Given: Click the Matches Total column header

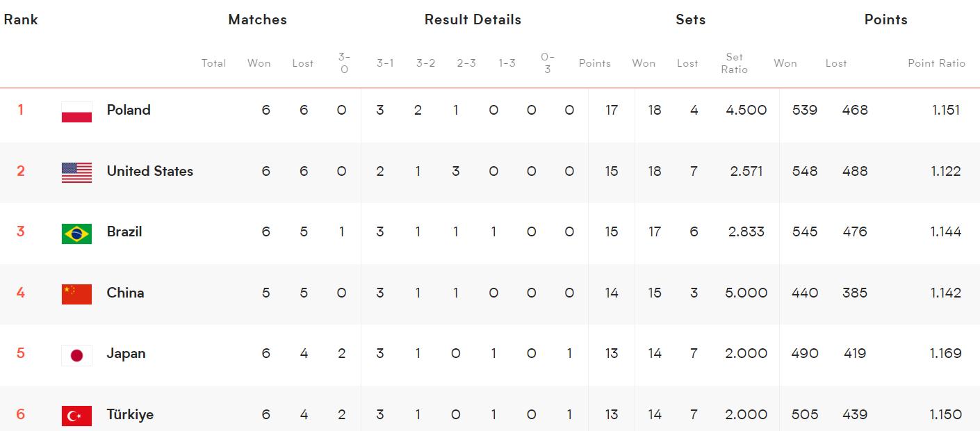Looking at the screenshot, I should pyautogui.click(x=213, y=63).
